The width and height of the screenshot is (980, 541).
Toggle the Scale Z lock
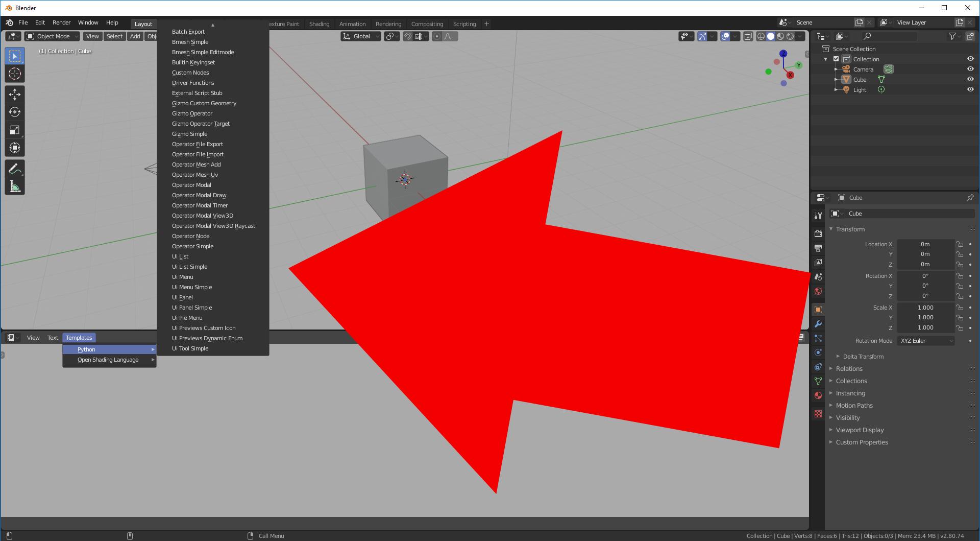coord(960,327)
